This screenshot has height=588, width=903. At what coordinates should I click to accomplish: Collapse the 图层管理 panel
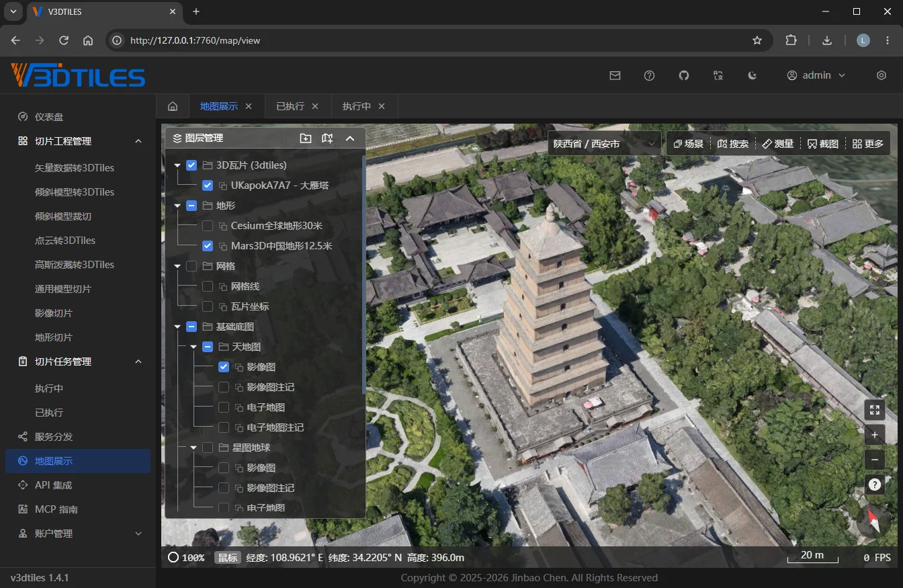[x=349, y=138]
